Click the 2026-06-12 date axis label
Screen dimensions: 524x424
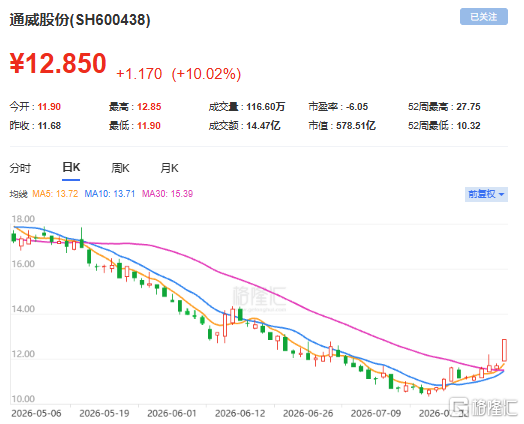[x=240, y=414]
